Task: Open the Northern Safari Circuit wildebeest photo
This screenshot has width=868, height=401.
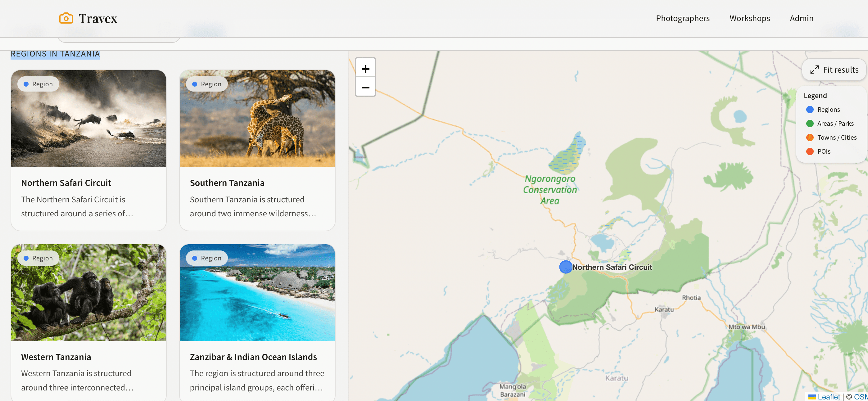Action: pyautogui.click(x=88, y=118)
